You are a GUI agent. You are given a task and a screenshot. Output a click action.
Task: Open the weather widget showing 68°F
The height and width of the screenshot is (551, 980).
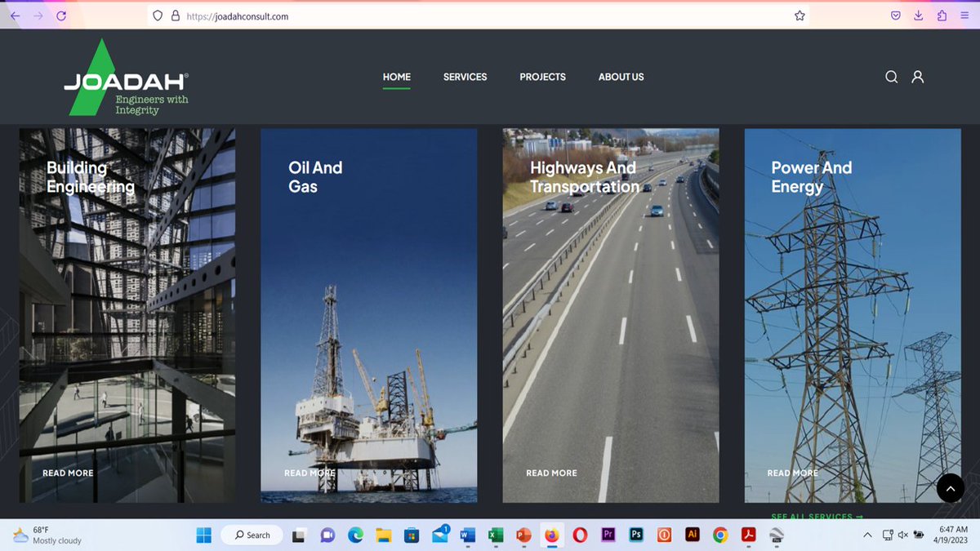(47, 535)
